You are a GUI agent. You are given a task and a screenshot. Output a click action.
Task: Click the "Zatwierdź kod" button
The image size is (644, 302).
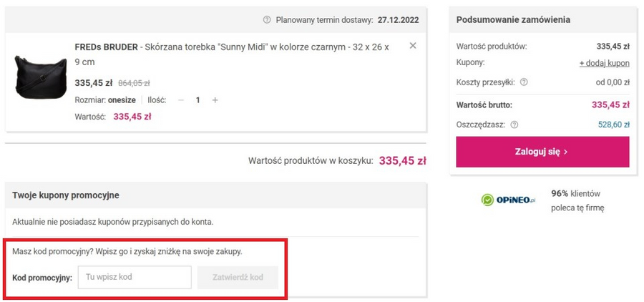tap(238, 277)
